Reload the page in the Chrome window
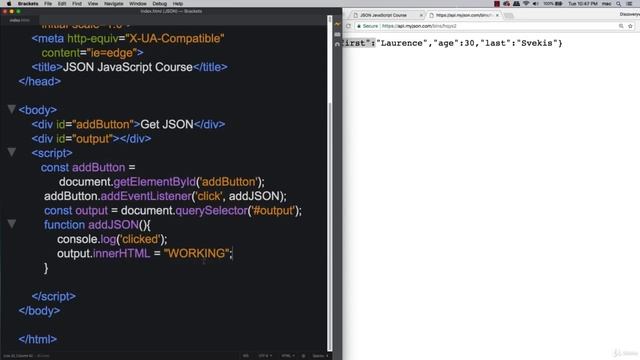The image size is (640, 360). (348, 26)
